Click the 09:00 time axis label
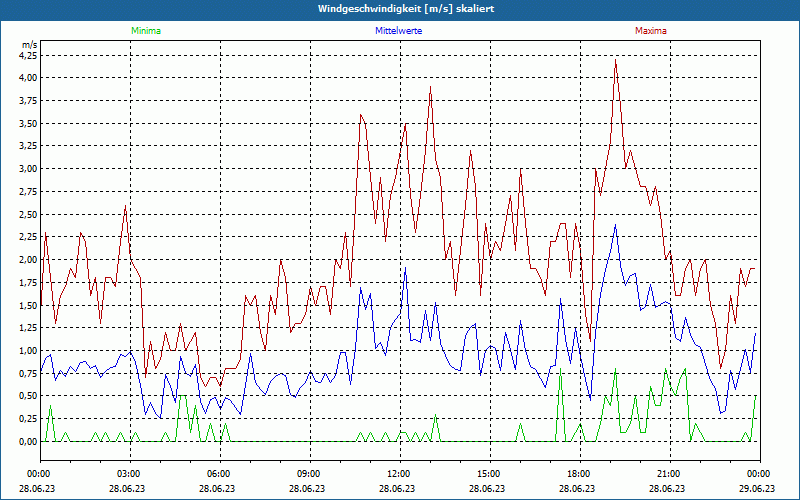Image resolution: width=800 pixels, height=500 pixels. pos(310,474)
